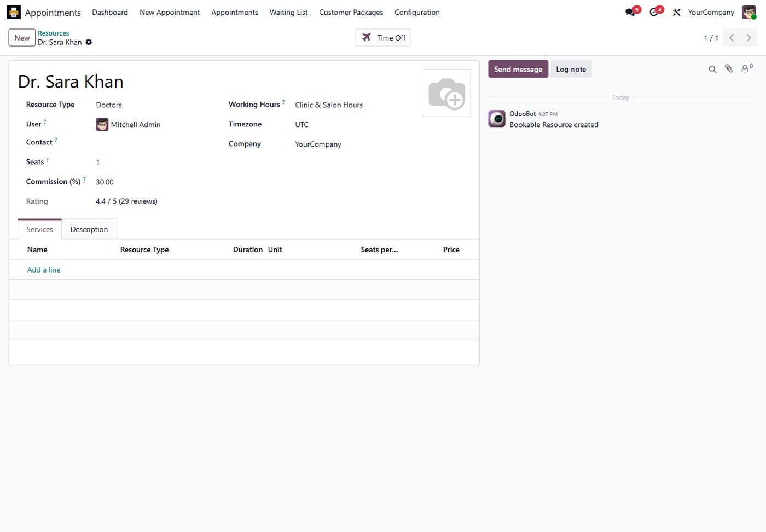The height and width of the screenshot is (532, 766).
Task: Click Log note
Action: tap(571, 69)
